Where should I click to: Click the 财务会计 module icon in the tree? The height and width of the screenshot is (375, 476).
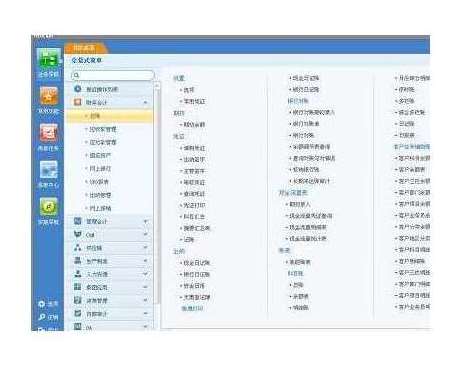78,102
